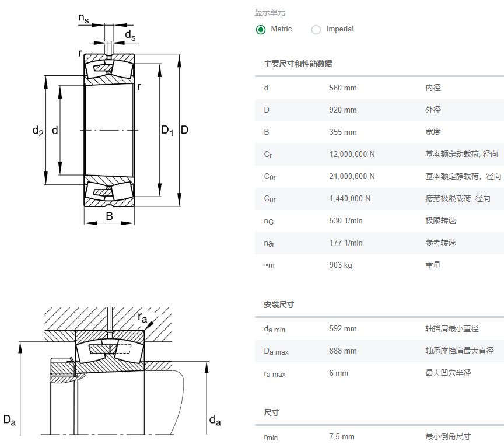Click the 尺寸 section heading
504x448 pixels.
(271, 412)
